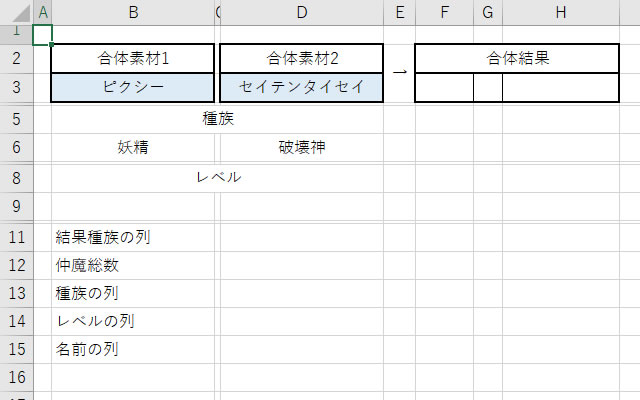Select the ピクシー input cell
The height and width of the screenshot is (400, 640).
pyautogui.click(x=133, y=87)
